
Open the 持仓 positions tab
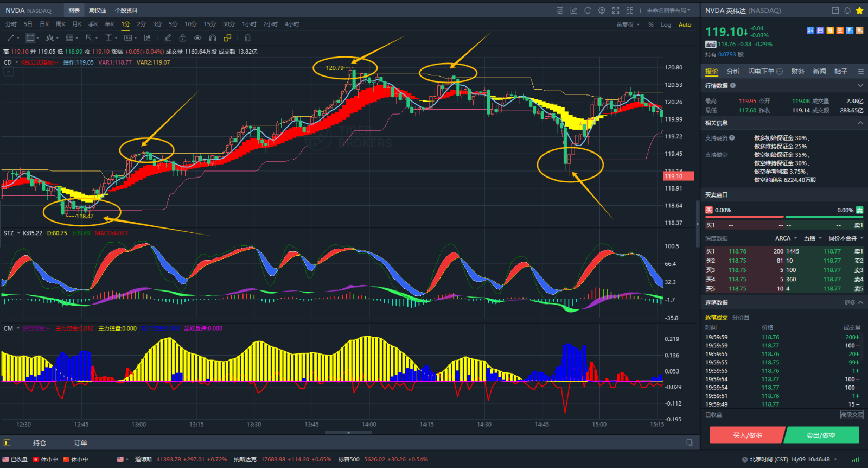pos(40,443)
